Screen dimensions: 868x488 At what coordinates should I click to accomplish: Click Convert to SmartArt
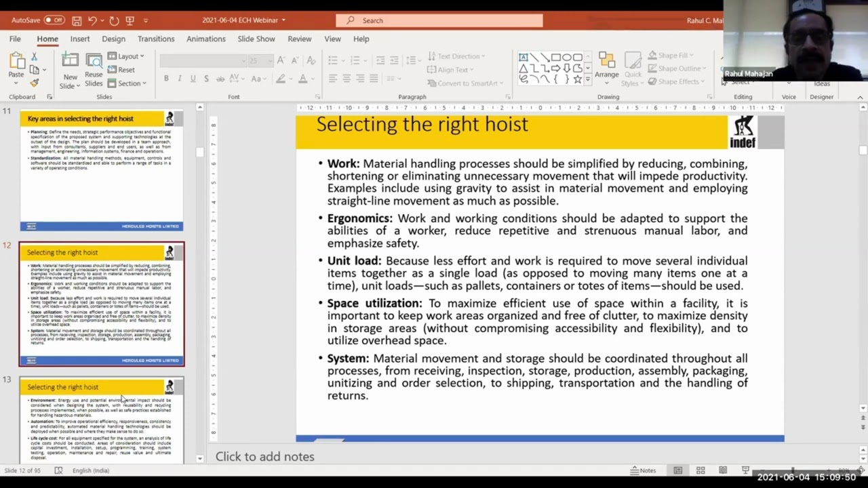click(465, 83)
